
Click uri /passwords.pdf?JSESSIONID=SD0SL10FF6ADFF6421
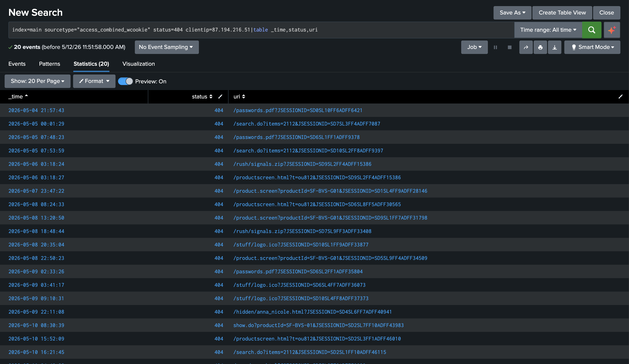(298, 110)
